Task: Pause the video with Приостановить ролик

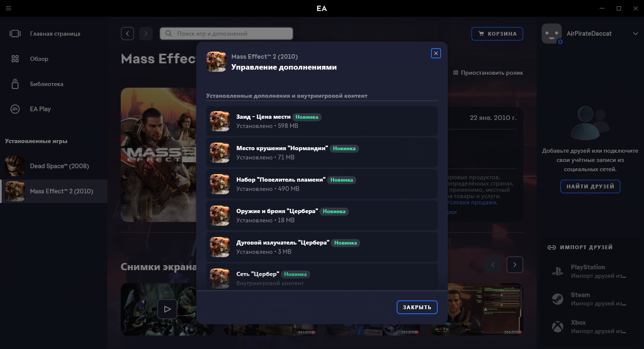Action: tap(488, 73)
